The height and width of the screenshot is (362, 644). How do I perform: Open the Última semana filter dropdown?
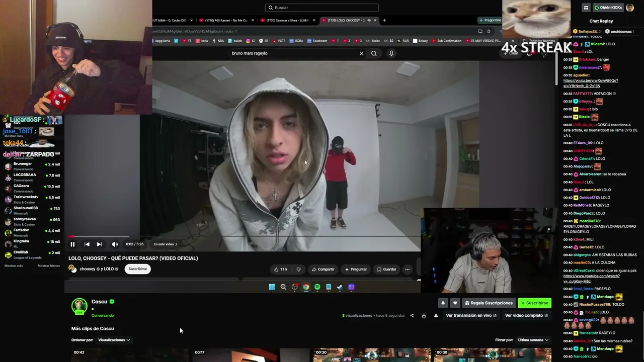533,340
